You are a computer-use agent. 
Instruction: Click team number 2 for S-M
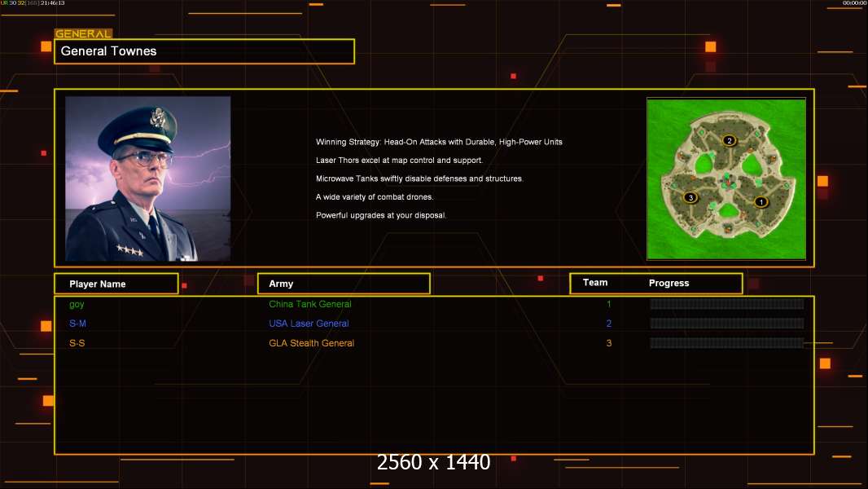point(609,324)
